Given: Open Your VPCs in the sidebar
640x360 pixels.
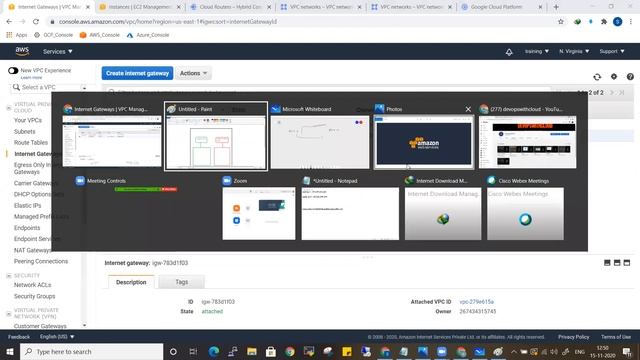Looking at the screenshot, I should (28, 120).
